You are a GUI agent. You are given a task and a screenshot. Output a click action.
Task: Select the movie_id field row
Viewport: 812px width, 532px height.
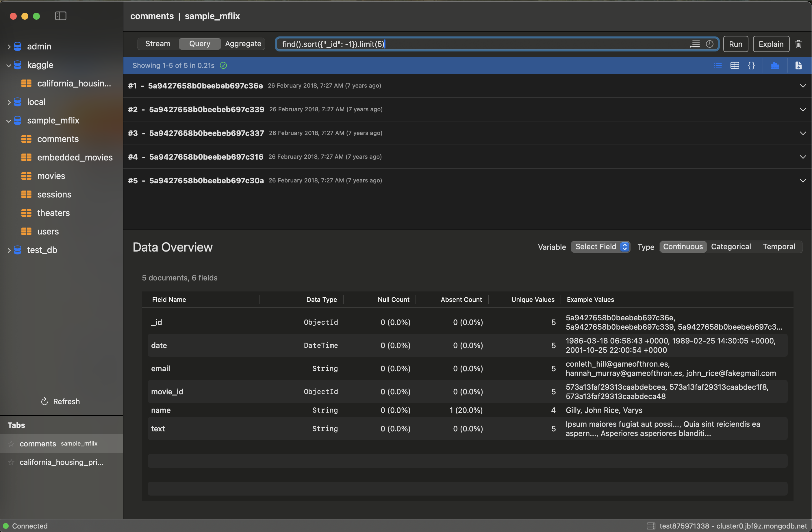[x=468, y=392]
